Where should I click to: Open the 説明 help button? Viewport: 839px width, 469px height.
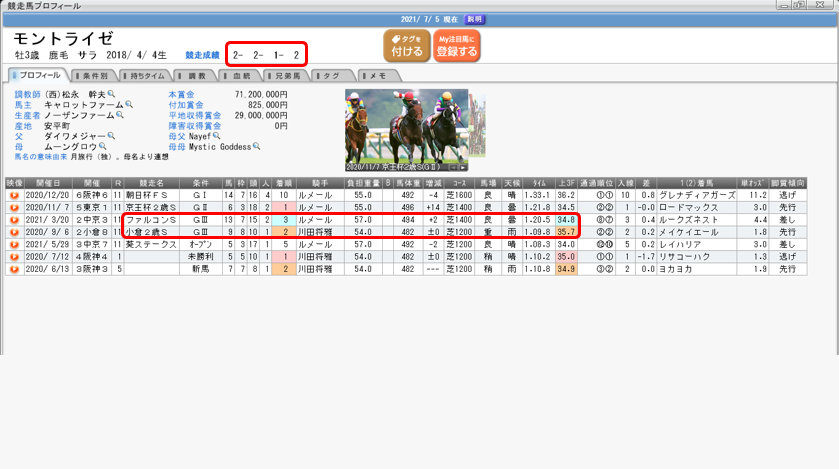tap(475, 18)
